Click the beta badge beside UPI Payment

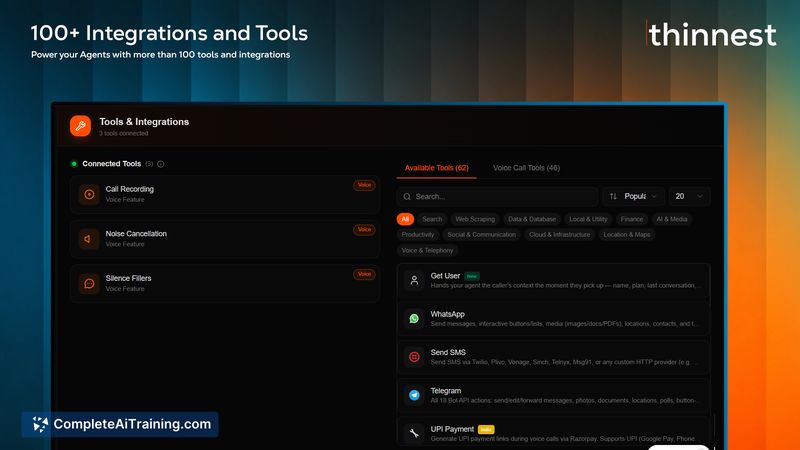pos(486,430)
